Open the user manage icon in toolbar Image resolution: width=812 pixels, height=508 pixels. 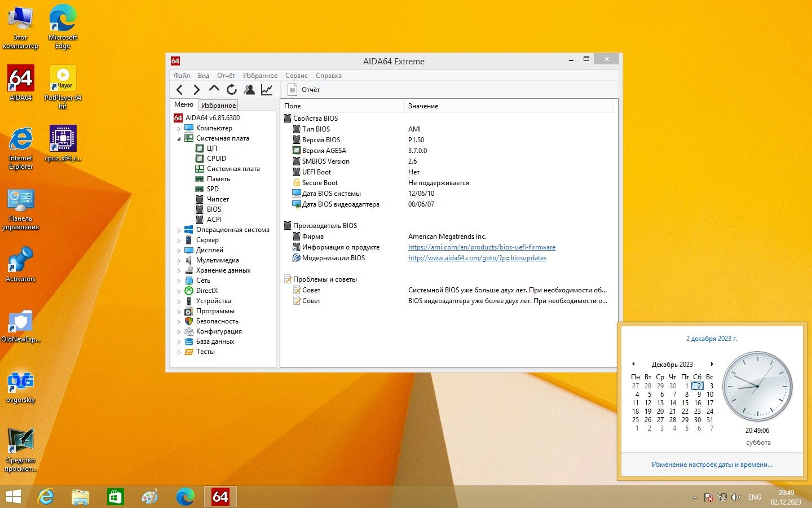pos(249,89)
